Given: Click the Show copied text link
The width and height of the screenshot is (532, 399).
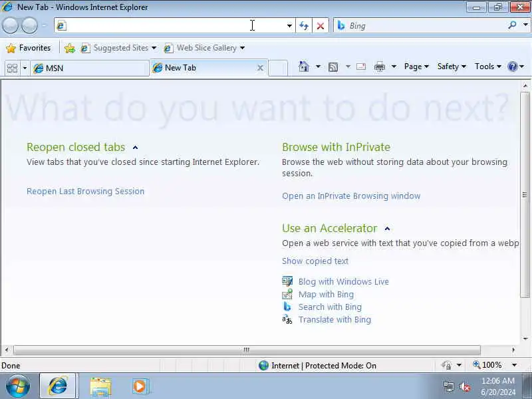Looking at the screenshot, I should pyautogui.click(x=315, y=261).
